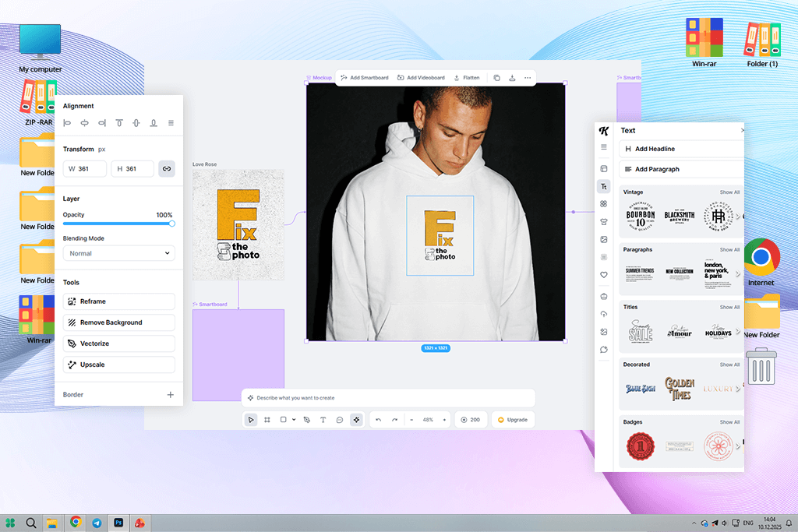Align right in the Alignment panel
Image resolution: width=798 pixels, height=532 pixels.
(x=102, y=122)
